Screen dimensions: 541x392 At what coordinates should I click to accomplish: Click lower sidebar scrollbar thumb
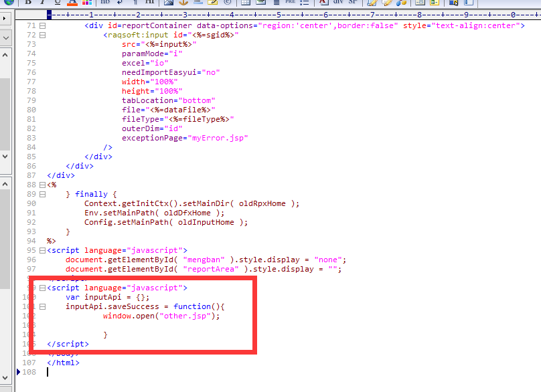[5, 239]
